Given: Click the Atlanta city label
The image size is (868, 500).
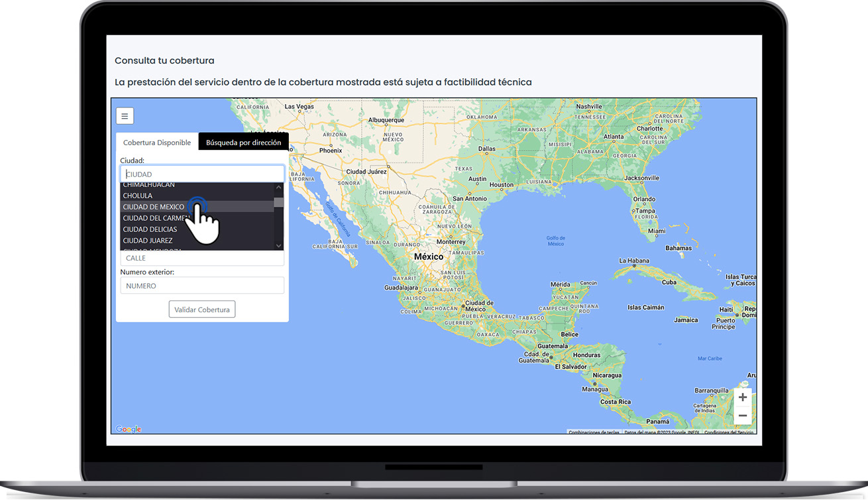Looking at the screenshot, I should tap(614, 137).
